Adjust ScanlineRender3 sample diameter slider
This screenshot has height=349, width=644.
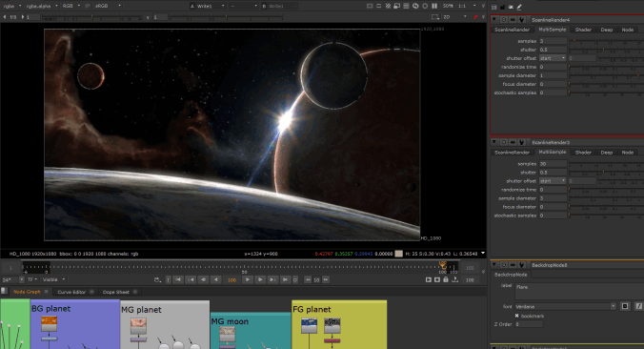pos(606,198)
